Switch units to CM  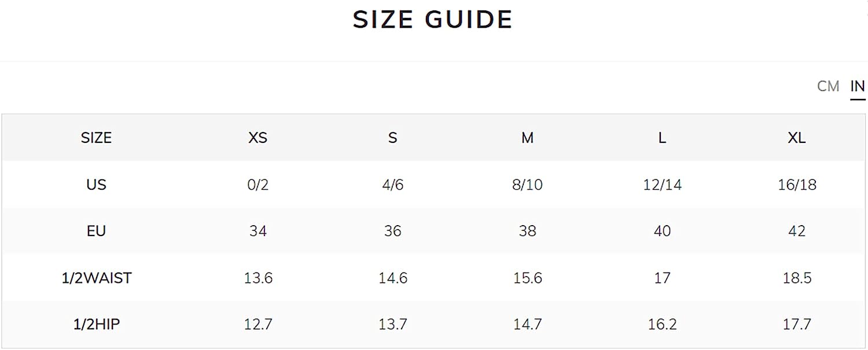click(828, 86)
